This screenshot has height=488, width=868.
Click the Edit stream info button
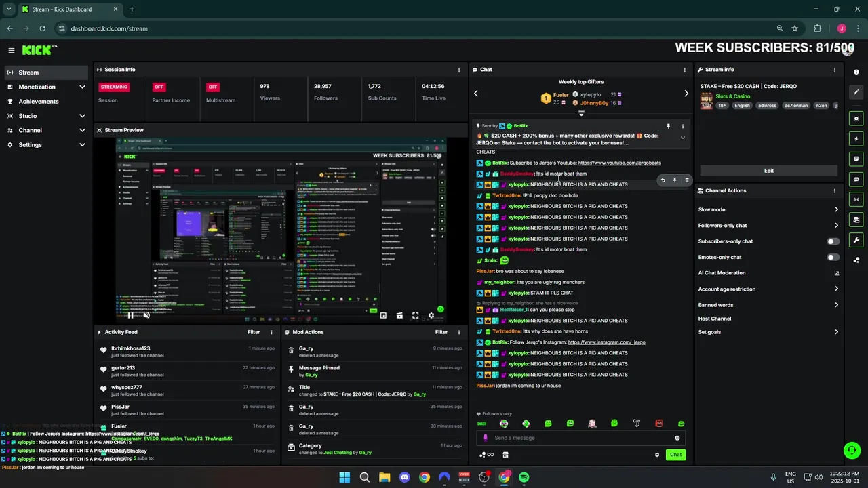click(x=769, y=171)
